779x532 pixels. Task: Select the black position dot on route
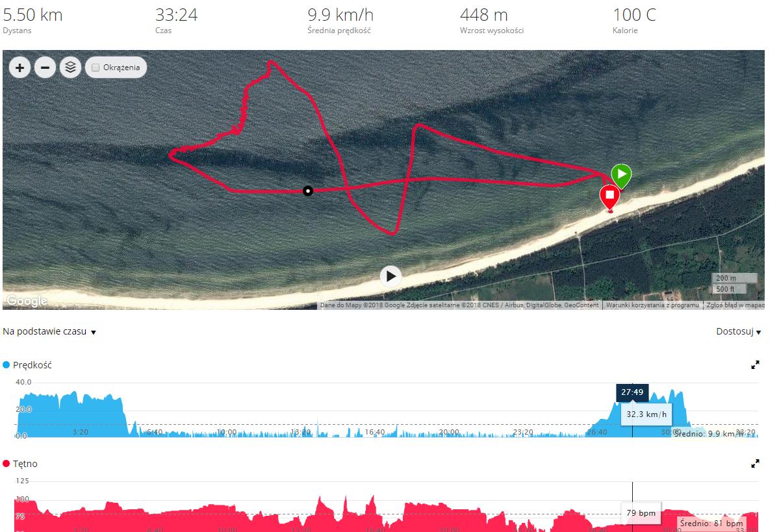coord(308,191)
